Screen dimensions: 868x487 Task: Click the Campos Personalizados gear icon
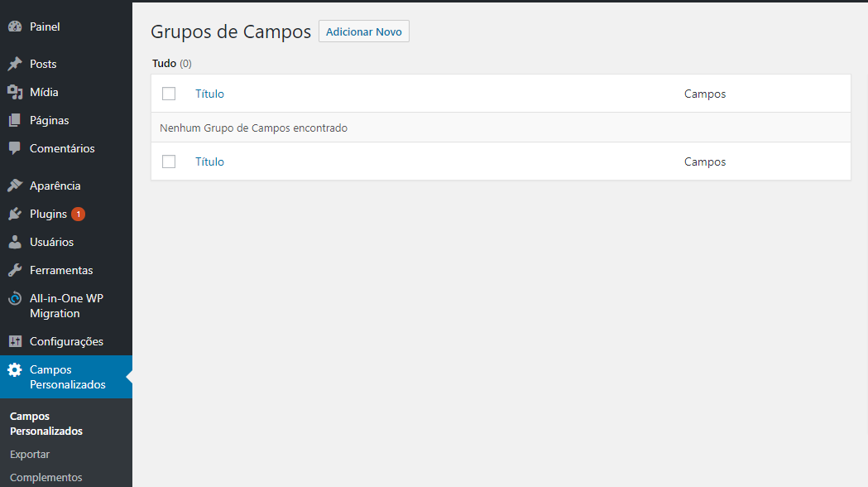15,369
